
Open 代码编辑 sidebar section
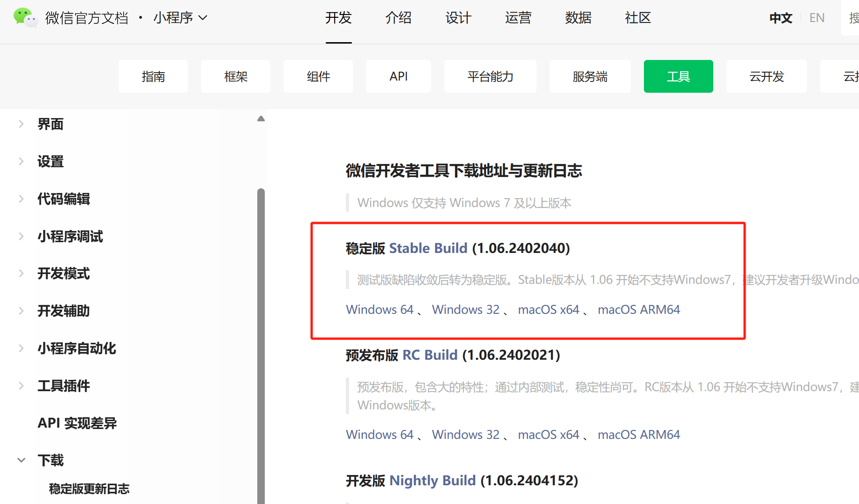point(64,199)
